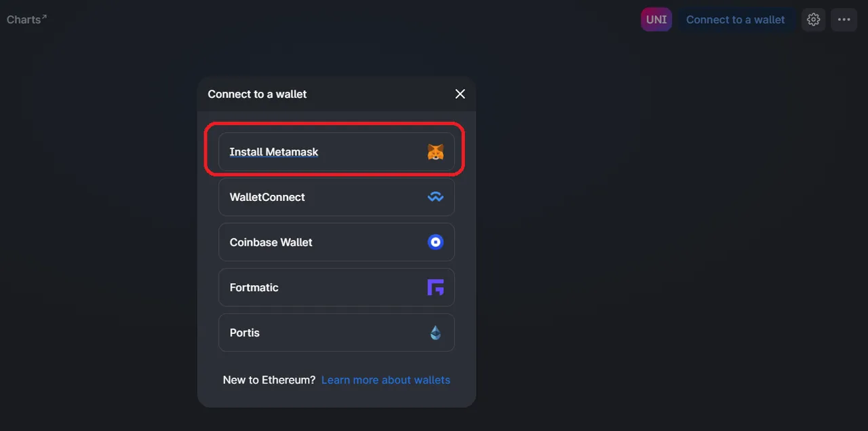Click the external arrow beside Charts
This screenshot has width=868, height=431.
(x=44, y=16)
